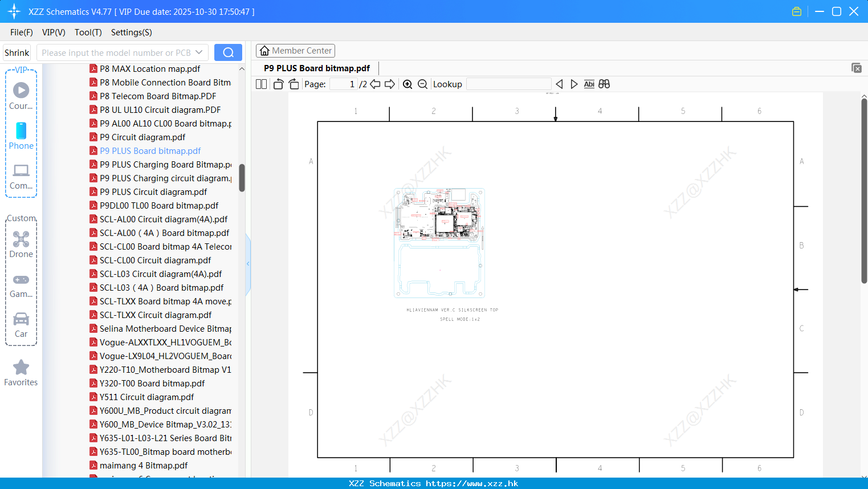The height and width of the screenshot is (489, 868).
Task: Click the binoculars search icon
Action: (x=604, y=84)
